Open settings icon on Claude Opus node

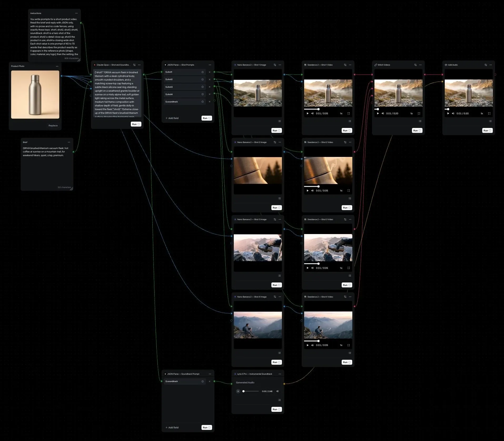click(x=134, y=65)
